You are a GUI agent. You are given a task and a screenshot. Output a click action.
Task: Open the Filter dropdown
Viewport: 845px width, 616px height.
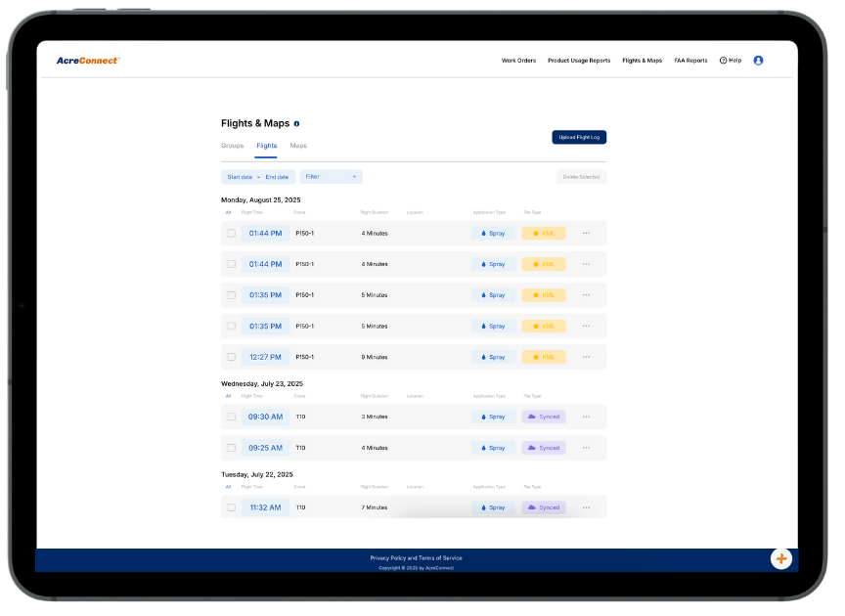[x=331, y=177]
